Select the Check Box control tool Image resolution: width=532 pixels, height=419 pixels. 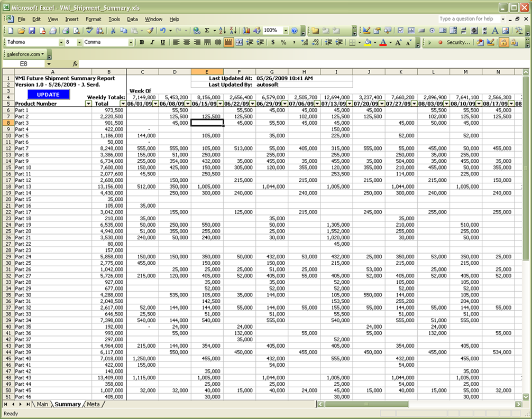pyautogui.click(x=400, y=31)
